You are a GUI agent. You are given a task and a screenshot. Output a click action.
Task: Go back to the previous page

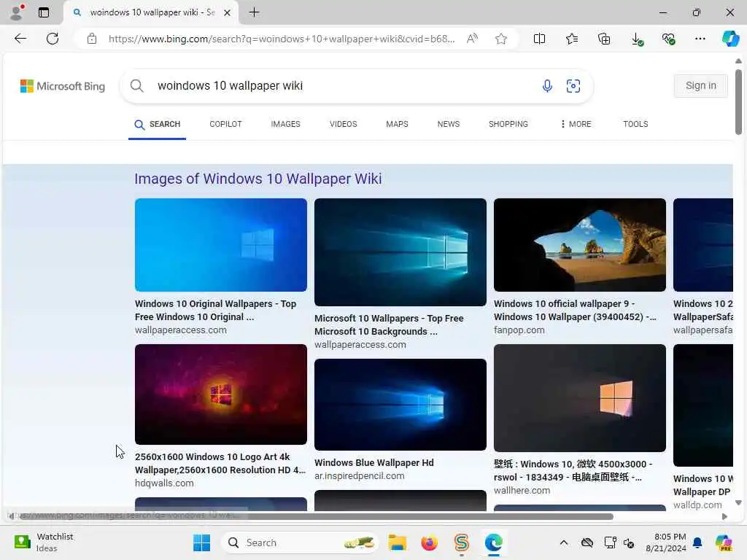[x=20, y=39]
